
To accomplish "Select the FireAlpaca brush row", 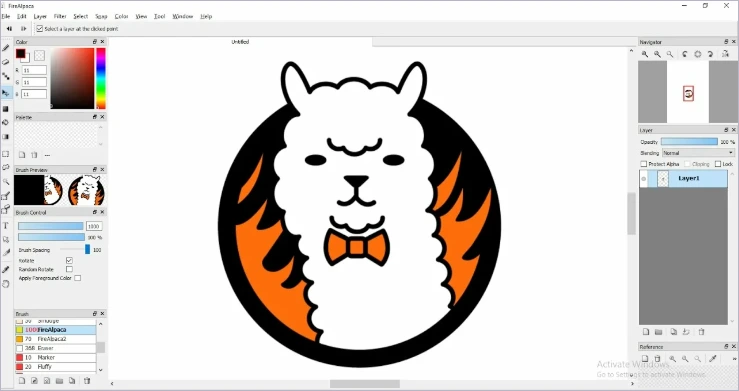I will 56,330.
